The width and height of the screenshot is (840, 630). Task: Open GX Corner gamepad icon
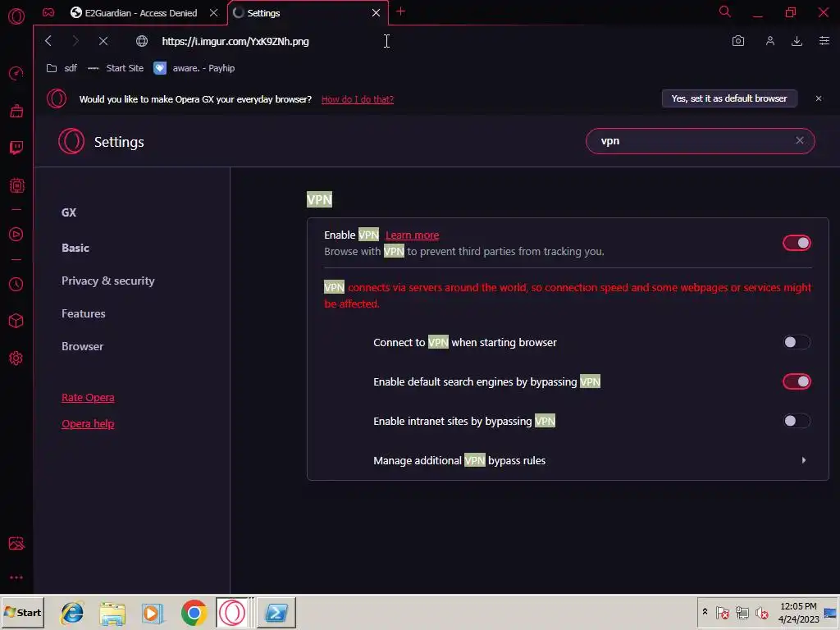pos(48,12)
